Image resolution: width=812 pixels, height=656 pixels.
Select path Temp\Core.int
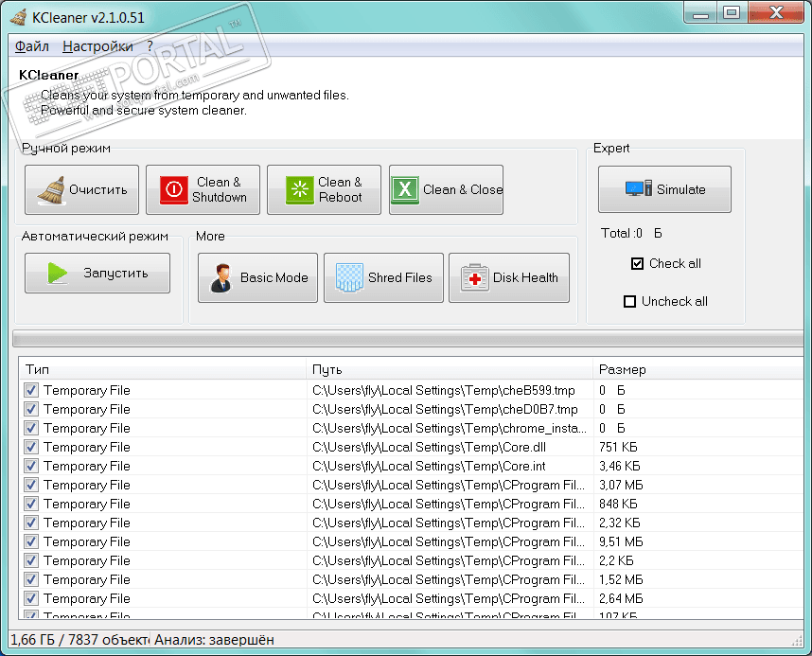coord(429,466)
